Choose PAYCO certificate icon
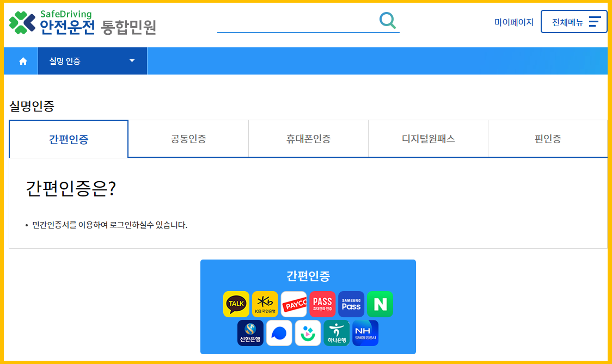This screenshot has height=364, width=612. coord(294,304)
